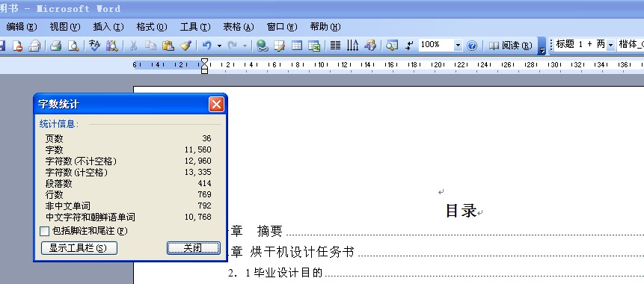The height and width of the screenshot is (284, 644).
Task: Run Spelling and Grammar check icon
Action: click(x=94, y=45)
